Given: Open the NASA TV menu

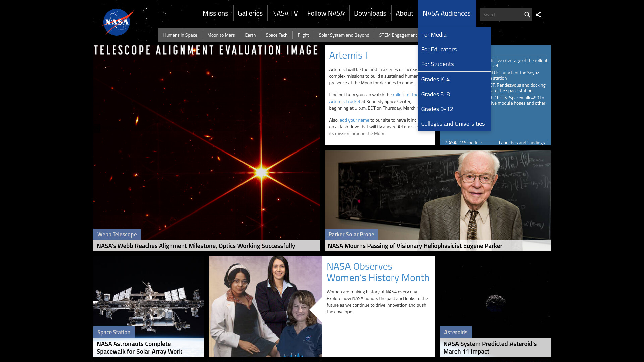Looking at the screenshot, I should (285, 13).
